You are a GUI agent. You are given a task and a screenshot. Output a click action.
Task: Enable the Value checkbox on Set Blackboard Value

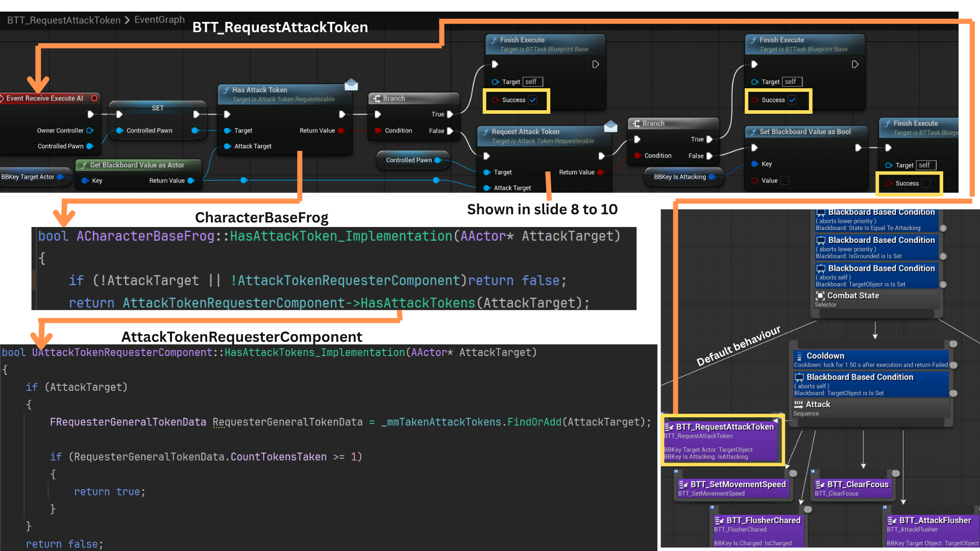coord(785,181)
